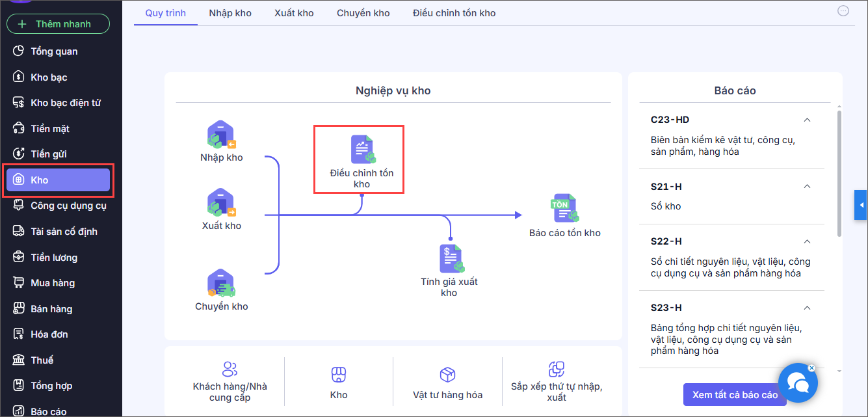This screenshot has height=417, width=868.
Task: Open Điều chỉnh tồn kho diagram icon
Action: point(363,149)
